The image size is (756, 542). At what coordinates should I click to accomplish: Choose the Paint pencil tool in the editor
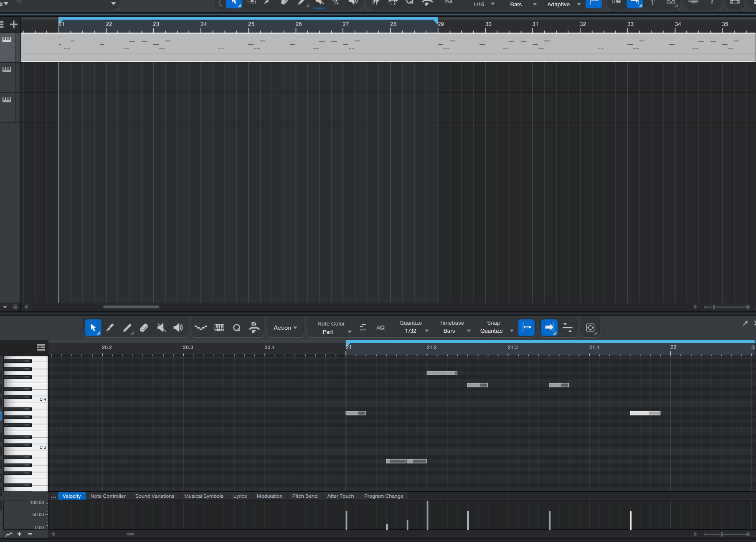(127, 328)
